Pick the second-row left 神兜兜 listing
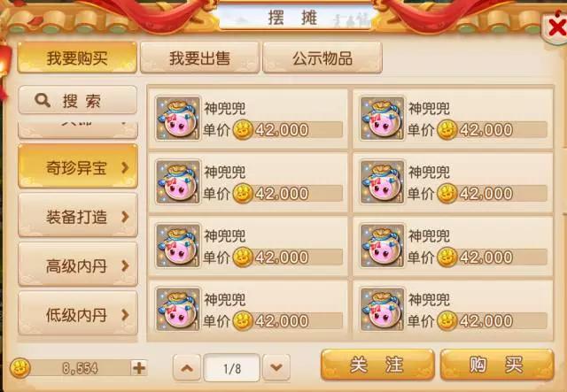This screenshot has height=392, width=567. click(248, 182)
